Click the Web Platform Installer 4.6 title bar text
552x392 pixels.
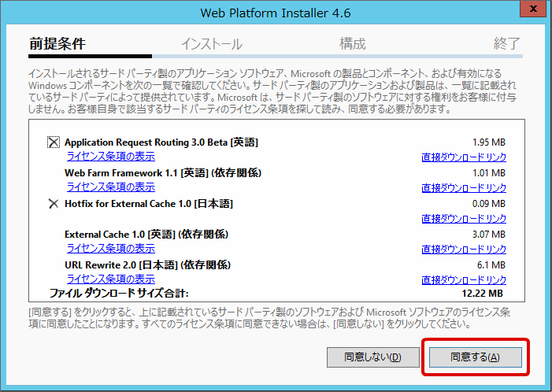pyautogui.click(x=276, y=13)
